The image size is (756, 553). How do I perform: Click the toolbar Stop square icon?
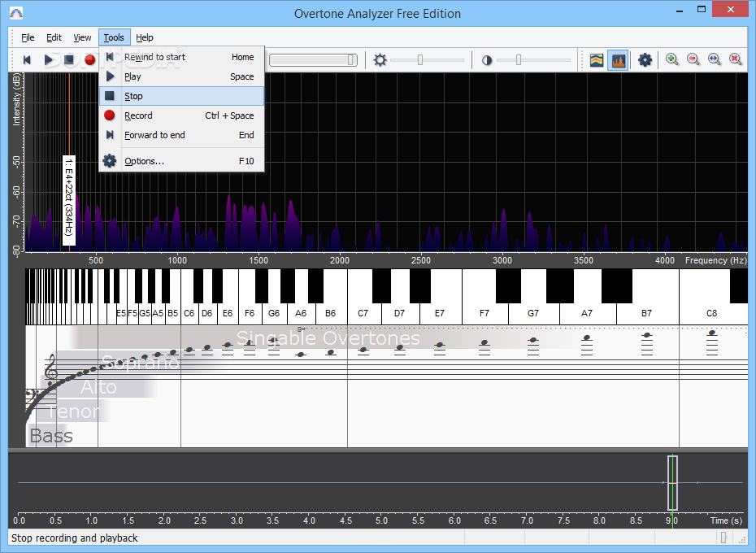click(x=69, y=60)
